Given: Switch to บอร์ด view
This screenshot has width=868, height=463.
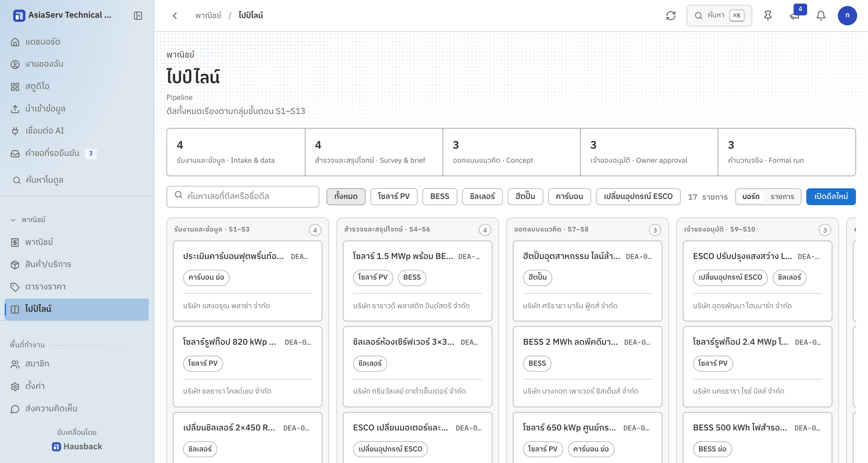Looking at the screenshot, I should [751, 197].
